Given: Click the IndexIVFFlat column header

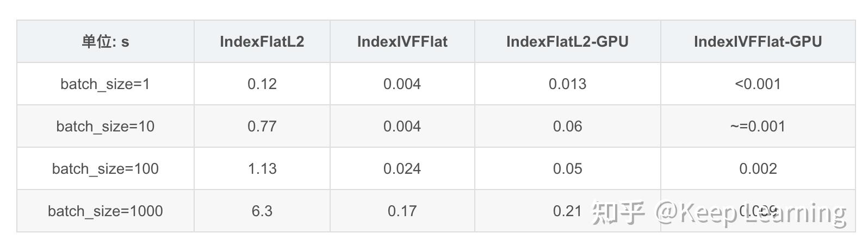Looking at the screenshot, I should [402, 42].
